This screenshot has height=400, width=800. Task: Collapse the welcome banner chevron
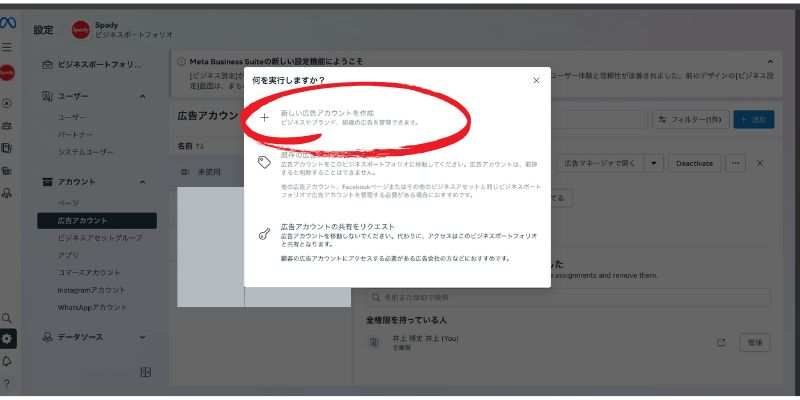[770, 61]
